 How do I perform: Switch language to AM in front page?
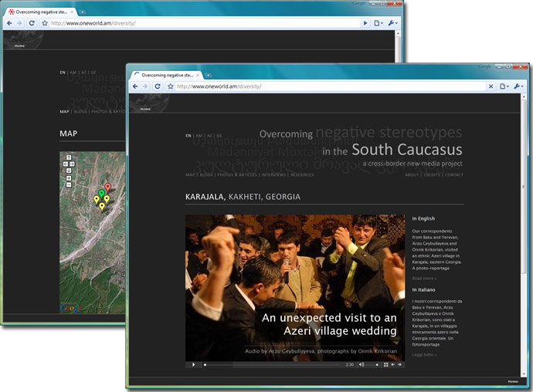(x=198, y=135)
